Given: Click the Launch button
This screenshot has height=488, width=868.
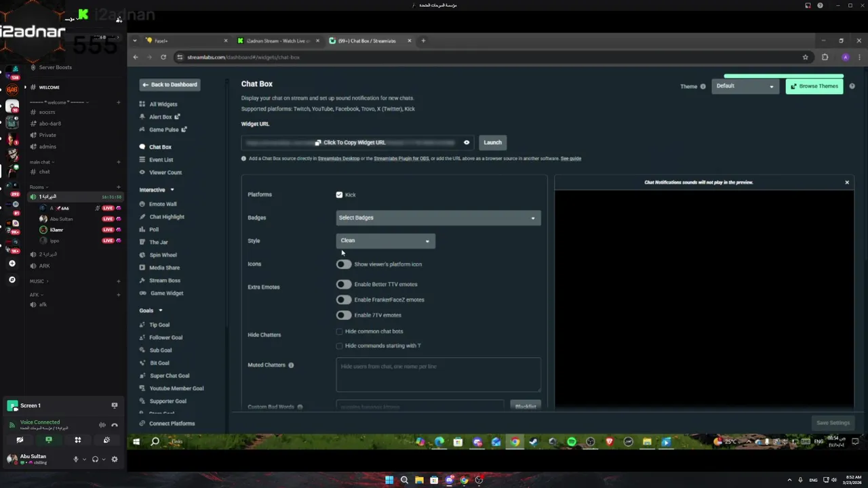Looking at the screenshot, I should pos(492,142).
